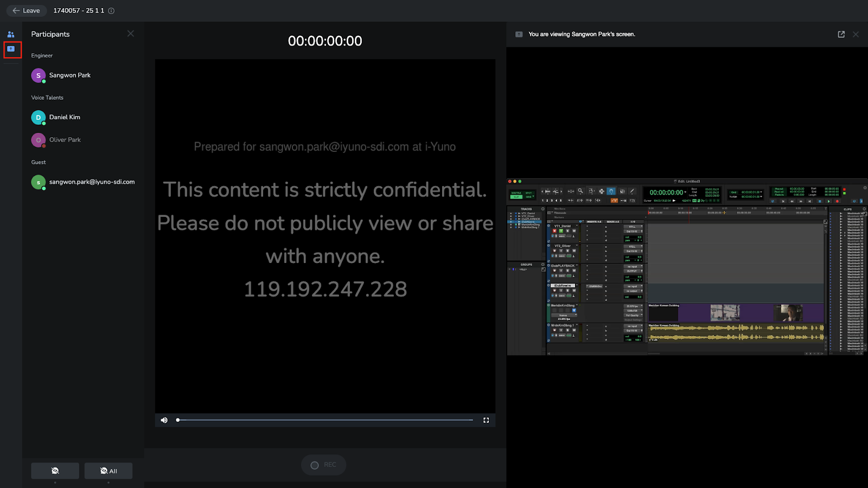Click the man thumbnail on the video track
868x488 pixels.
point(788,313)
